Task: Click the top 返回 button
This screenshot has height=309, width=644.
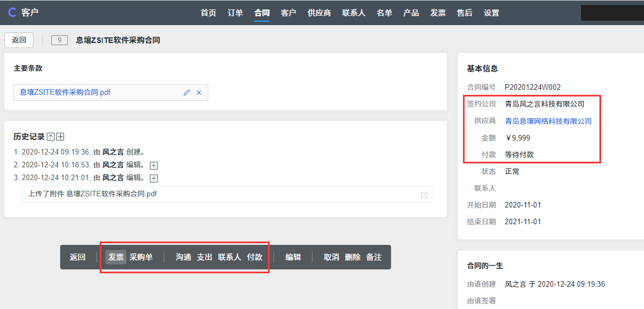Action: 19,40
